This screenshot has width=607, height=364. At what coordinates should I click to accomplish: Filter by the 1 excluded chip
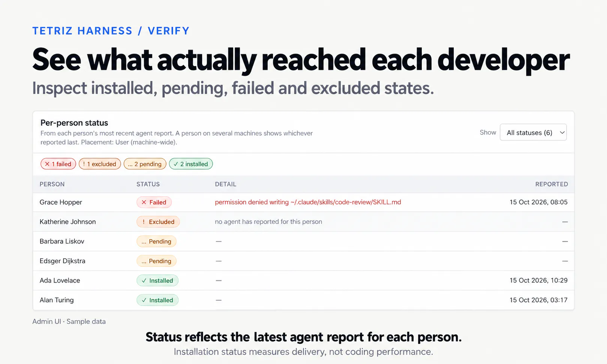(100, 164)
